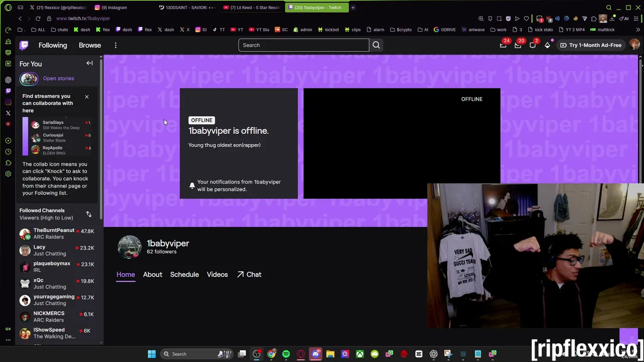Open File Explorer from the taskbar

330,354
